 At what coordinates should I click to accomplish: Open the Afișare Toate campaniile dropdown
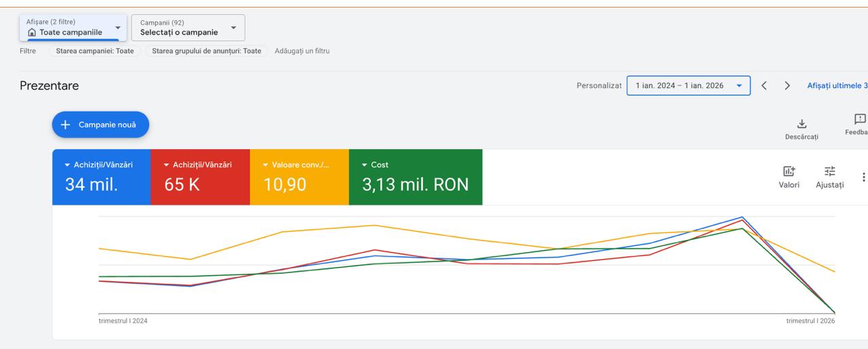pyautogui.click(x=73, y=28)
